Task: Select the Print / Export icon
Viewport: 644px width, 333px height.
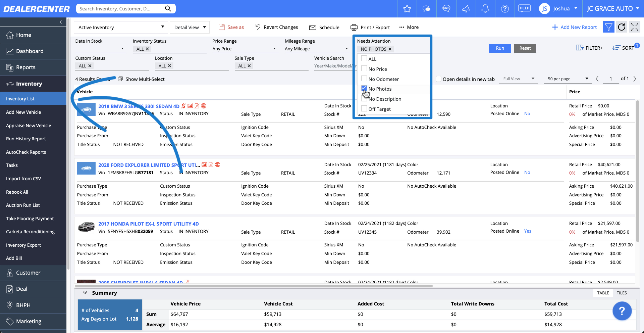Action: (x=354, y=27)
